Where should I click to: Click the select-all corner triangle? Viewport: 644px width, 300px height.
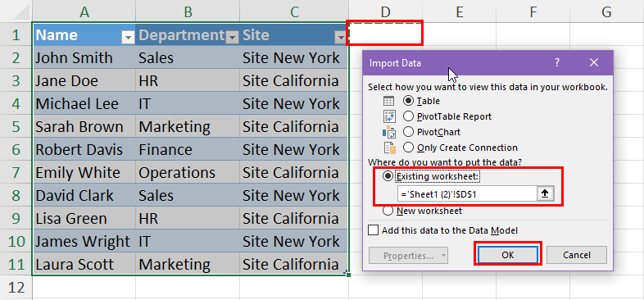coord(22,12)
